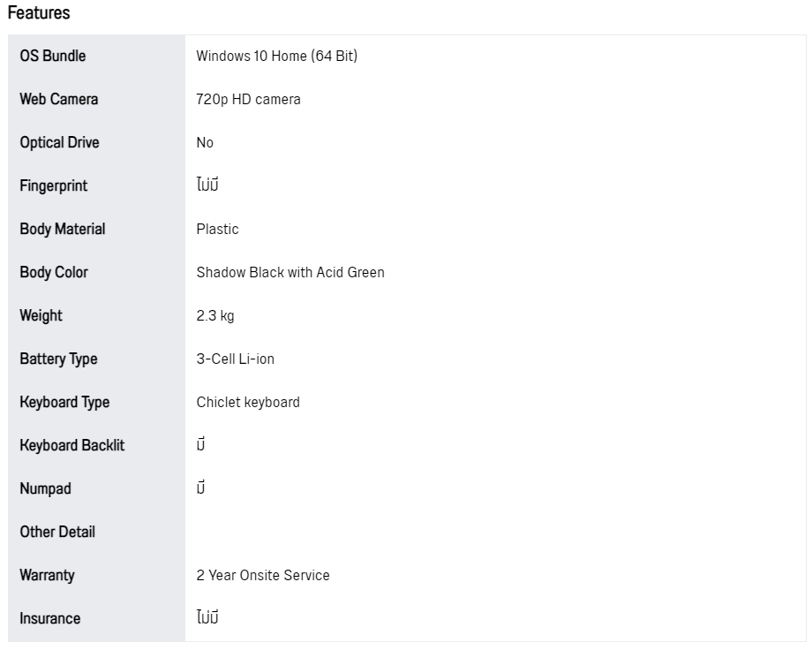This screenshot has width=812, height=650.
Task: Click Shadow Black with Acid Green text
Action: [290, 273]
